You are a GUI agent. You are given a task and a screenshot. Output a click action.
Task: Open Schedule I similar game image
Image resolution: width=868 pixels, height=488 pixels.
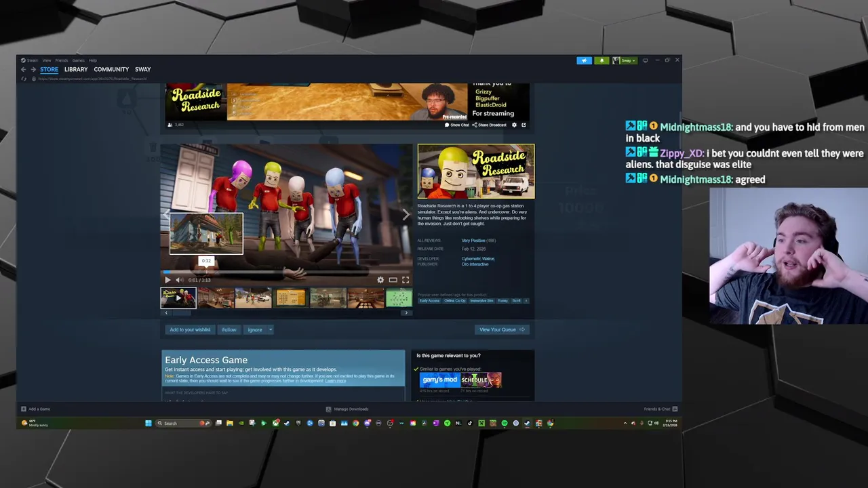point(481,380)
